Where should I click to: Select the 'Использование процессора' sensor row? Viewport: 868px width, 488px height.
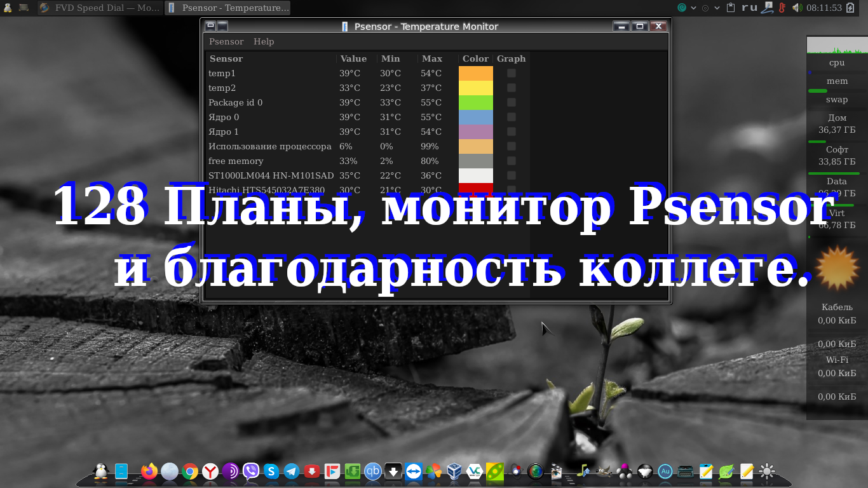pyautogui.click(x=368, y=146)
